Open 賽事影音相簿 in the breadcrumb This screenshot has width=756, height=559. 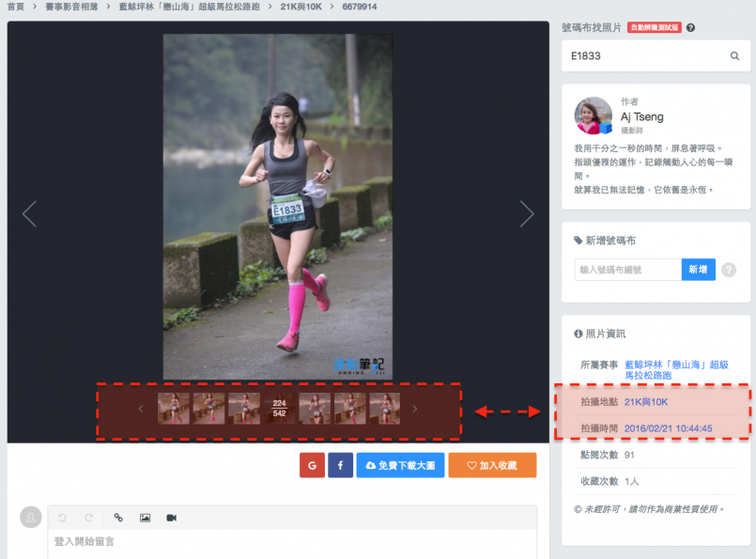click(71, 7)
